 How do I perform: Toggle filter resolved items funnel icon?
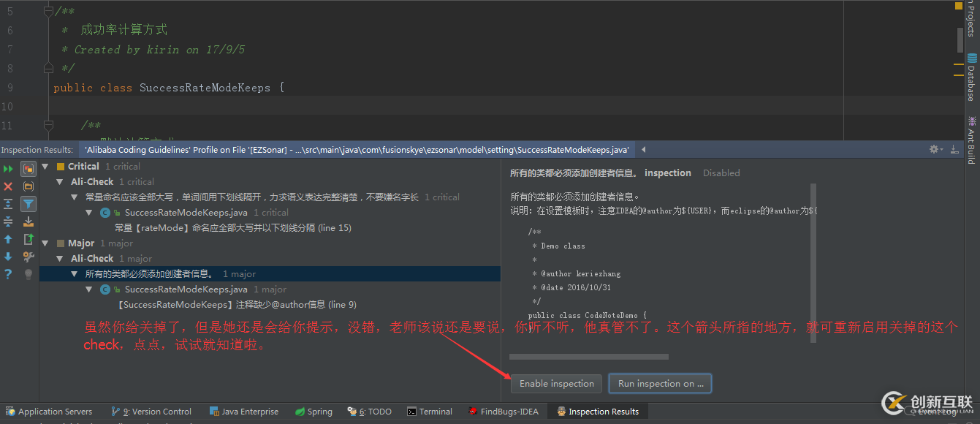pos(29,204)
